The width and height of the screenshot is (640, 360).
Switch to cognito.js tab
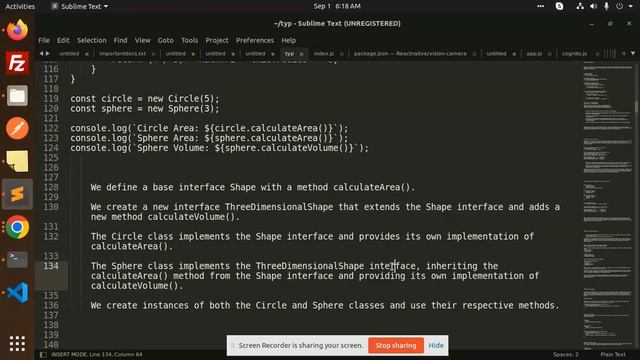click(x=574, y=54)
